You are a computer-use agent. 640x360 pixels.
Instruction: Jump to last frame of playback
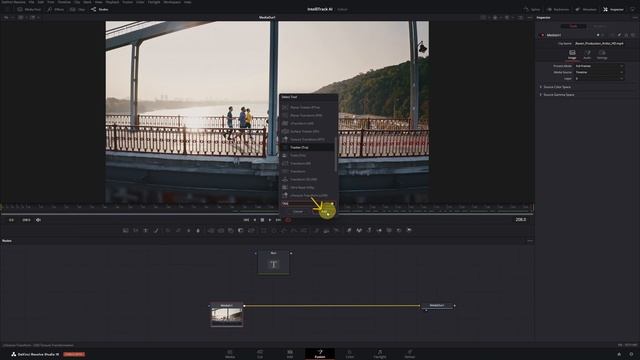278,220
